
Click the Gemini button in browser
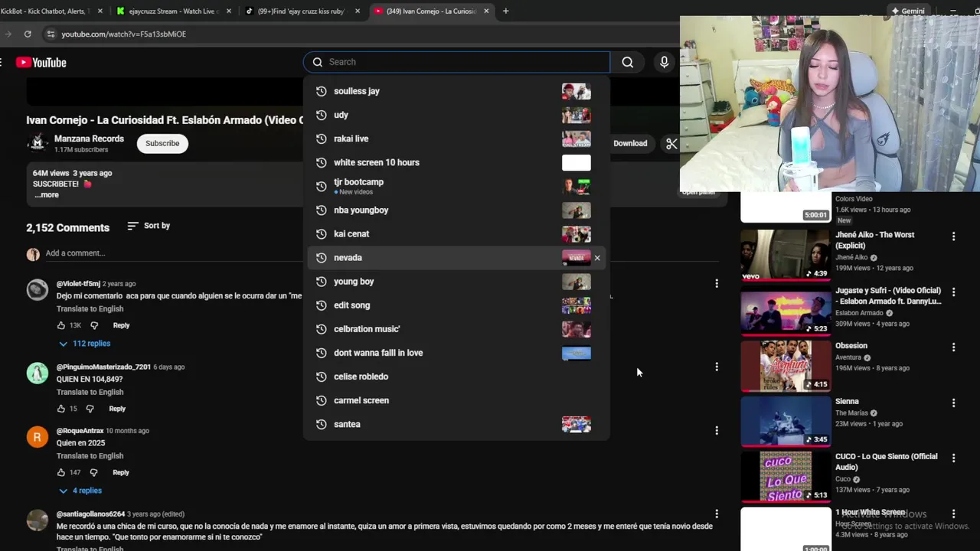(x=907, y=11)
